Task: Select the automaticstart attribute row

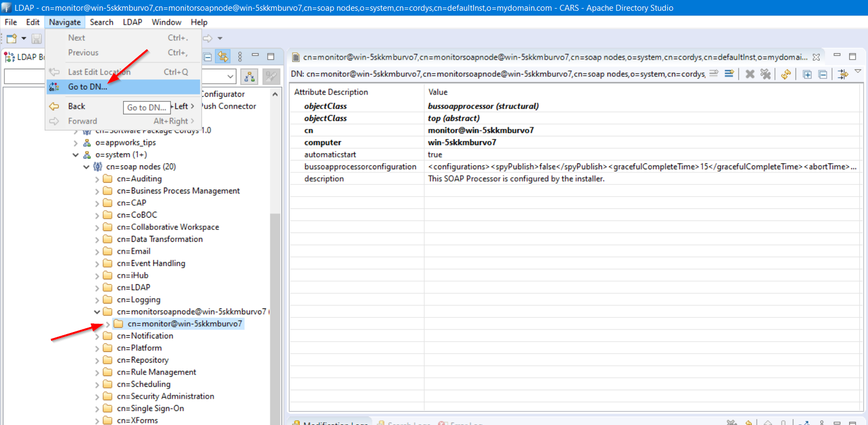Action: pos(575,155)
